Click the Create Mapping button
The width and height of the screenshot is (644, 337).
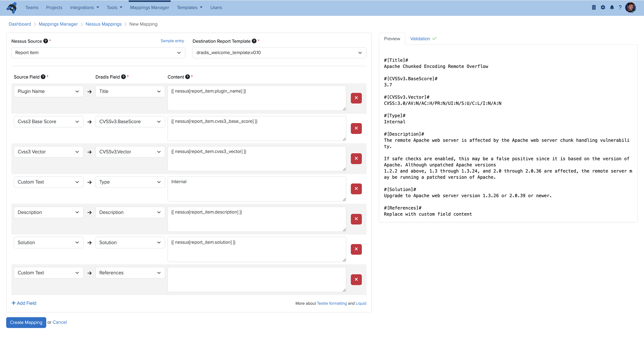click(26, 322)
